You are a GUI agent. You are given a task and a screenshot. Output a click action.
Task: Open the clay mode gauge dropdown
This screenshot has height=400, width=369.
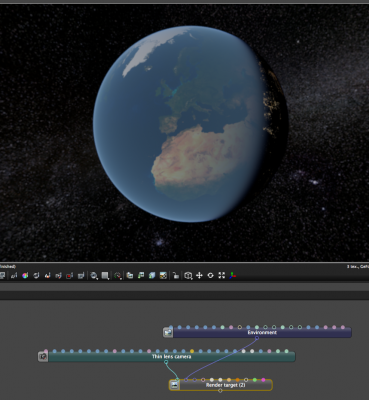[118, 276]
